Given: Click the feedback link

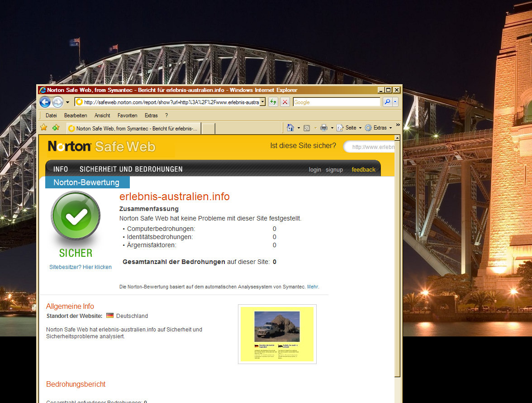Looking at the screenshot, I should 363,170.
